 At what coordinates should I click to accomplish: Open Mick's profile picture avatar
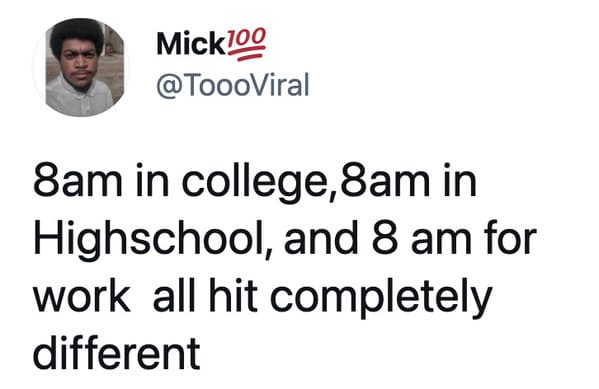point(81,67)
